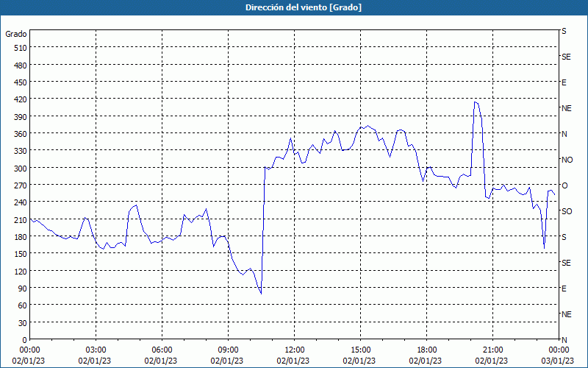Screen dimensions: 588x368
Task: Select the O compass direction label
Action: (564, 185)
